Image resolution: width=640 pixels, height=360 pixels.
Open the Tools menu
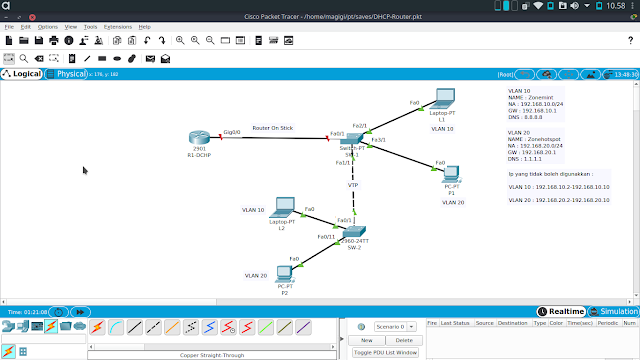90,27
